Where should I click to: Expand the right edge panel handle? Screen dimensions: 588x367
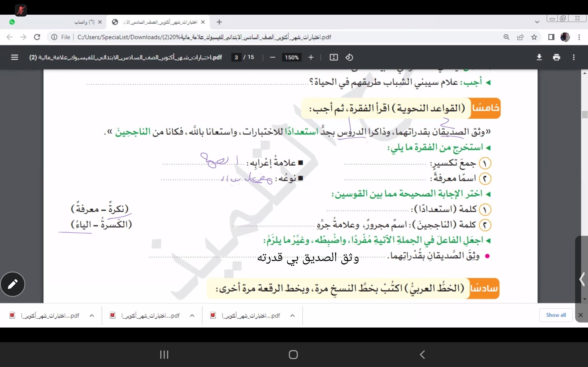tap(582, 279)
